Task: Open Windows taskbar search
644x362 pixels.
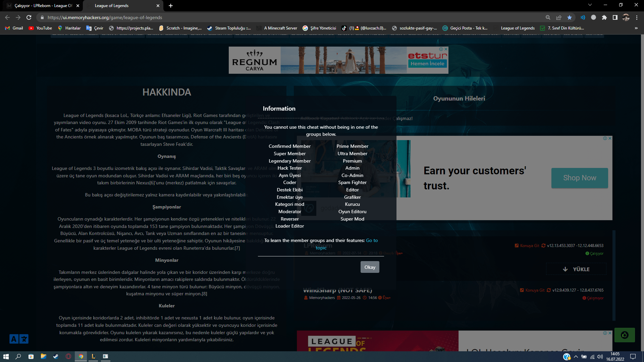Action: pyautogui.click(x=18, y=357)
